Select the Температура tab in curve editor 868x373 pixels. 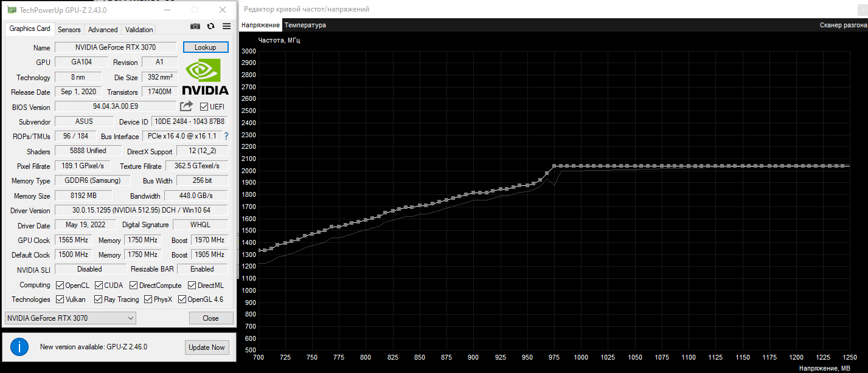click(x=305, y=25)
